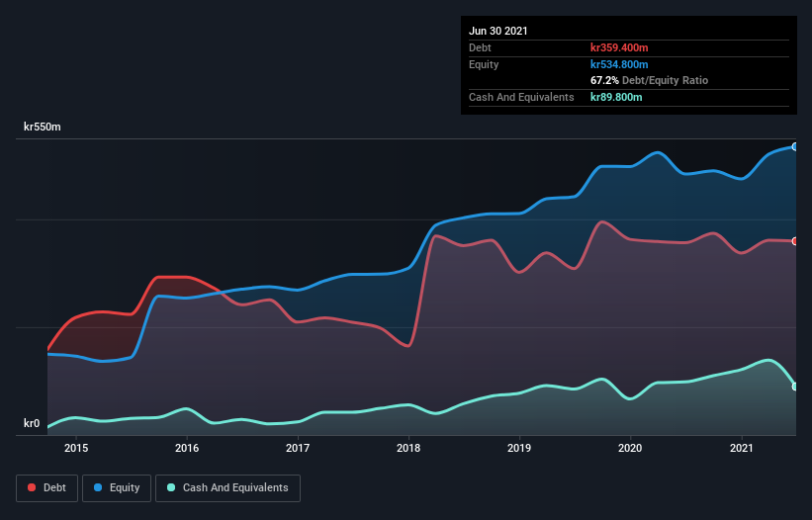Image resolution: width=812 pixels, height=520 pixels.
Task: Toggle Cash And Equivalents legend button
Action: click(x=227, y=488)
